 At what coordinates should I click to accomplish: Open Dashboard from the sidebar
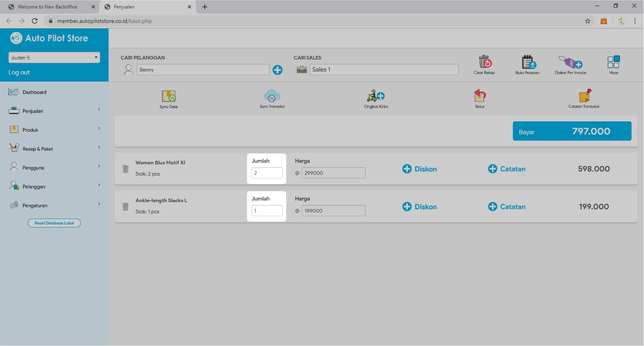click(x=35, y=92)
